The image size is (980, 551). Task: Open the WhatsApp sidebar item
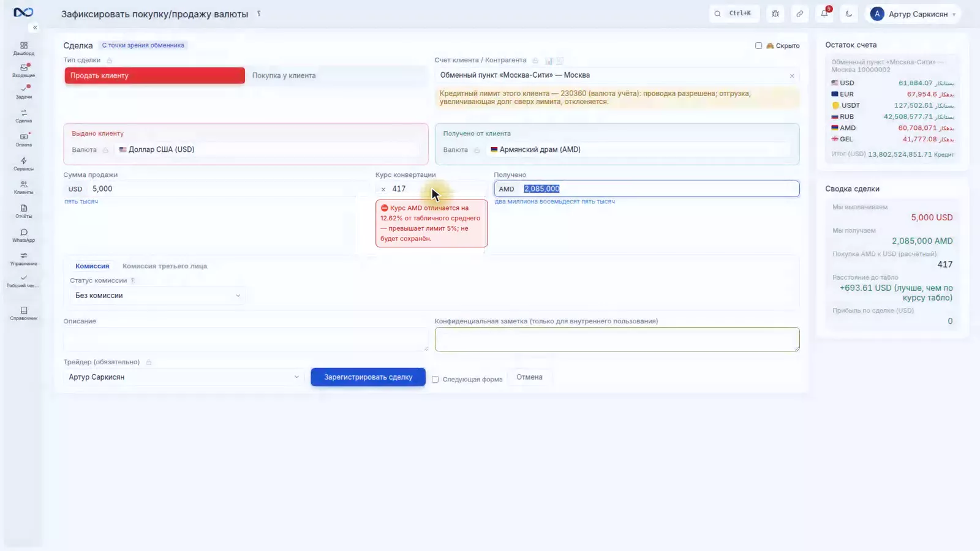(23, 235)
